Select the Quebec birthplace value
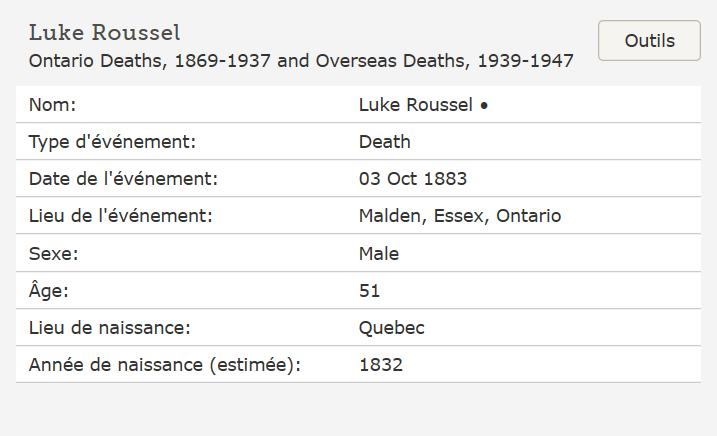This screenshot has height=436, width=717. (x=391, y=328)
